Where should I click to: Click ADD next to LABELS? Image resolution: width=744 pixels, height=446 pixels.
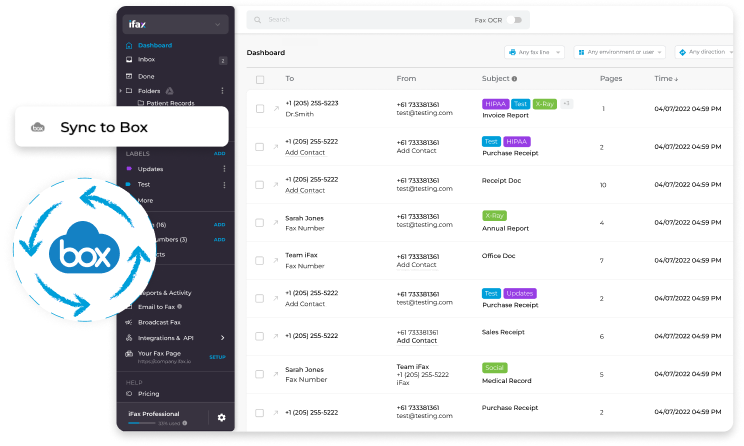coord(219,154)
